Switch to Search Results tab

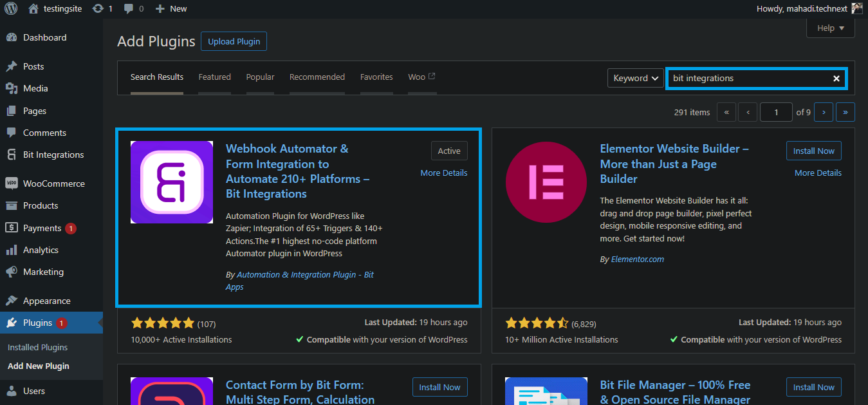click(x=157, y=77)
